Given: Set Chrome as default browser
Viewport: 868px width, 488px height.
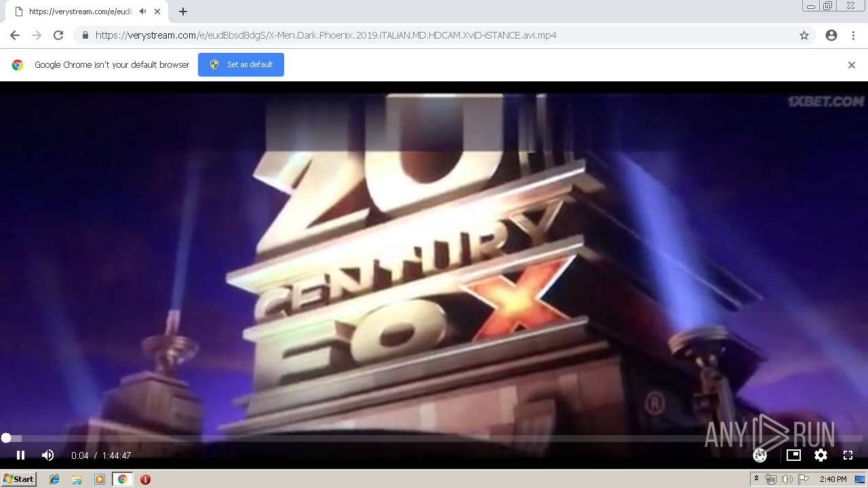Looking at the screenshot, I should 241,64.
